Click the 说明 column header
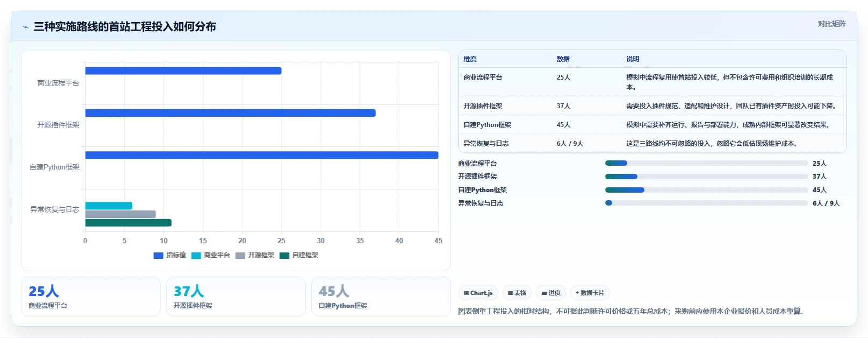868x338 pixels. (633, 59)
